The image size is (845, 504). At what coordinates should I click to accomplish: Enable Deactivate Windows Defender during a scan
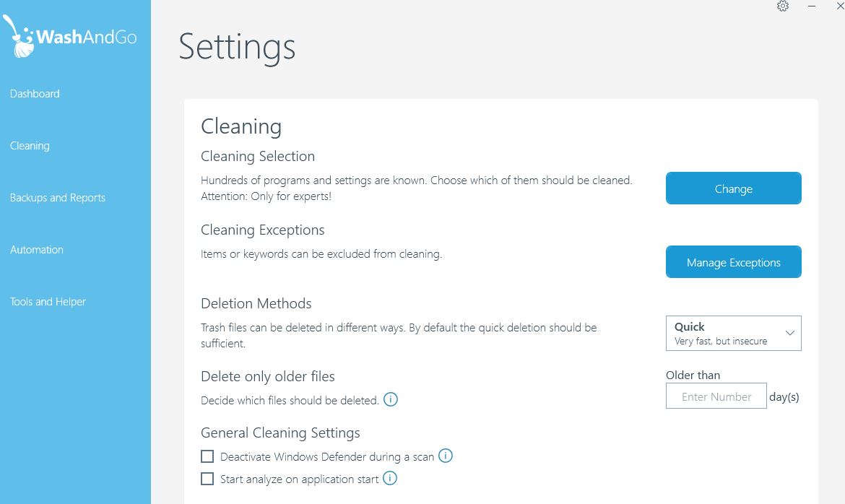(x=207, y=456)
